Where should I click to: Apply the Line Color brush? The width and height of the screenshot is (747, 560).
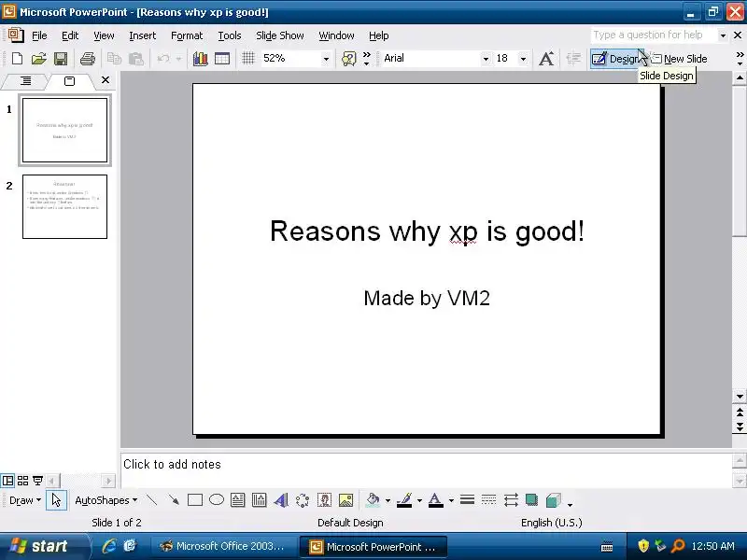coord(404,500)
